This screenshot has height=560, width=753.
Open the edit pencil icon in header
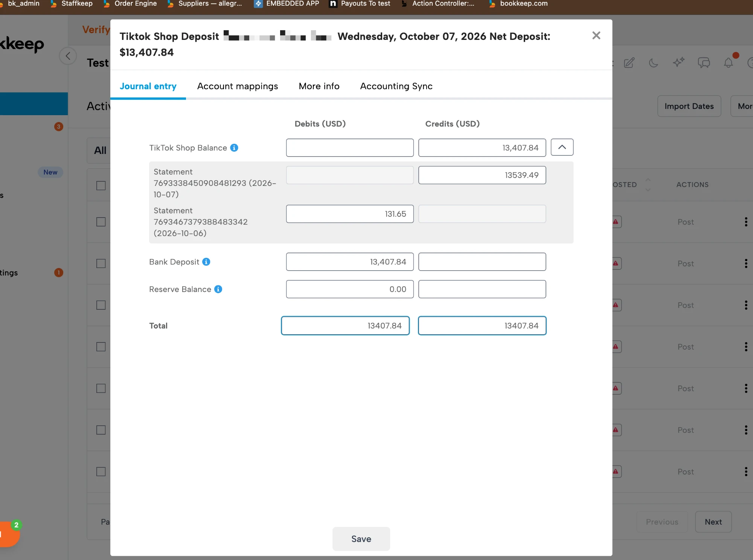[x=629, y=62]
